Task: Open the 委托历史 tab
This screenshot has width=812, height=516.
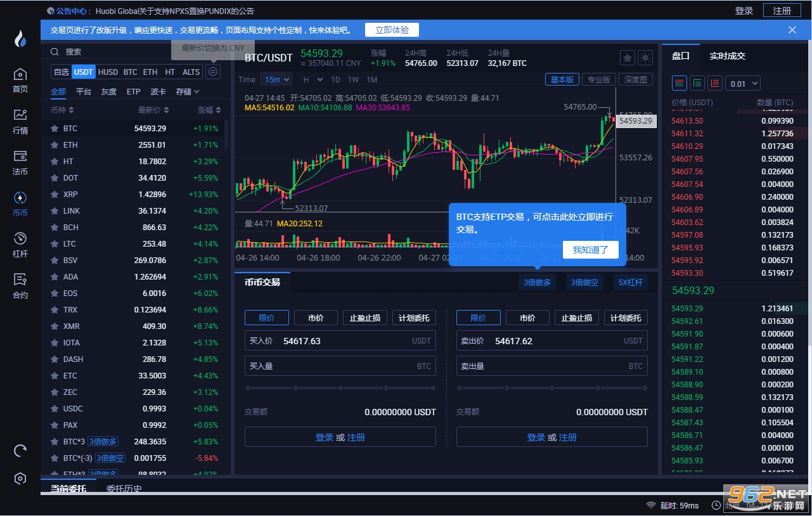Action: [124, 489]
